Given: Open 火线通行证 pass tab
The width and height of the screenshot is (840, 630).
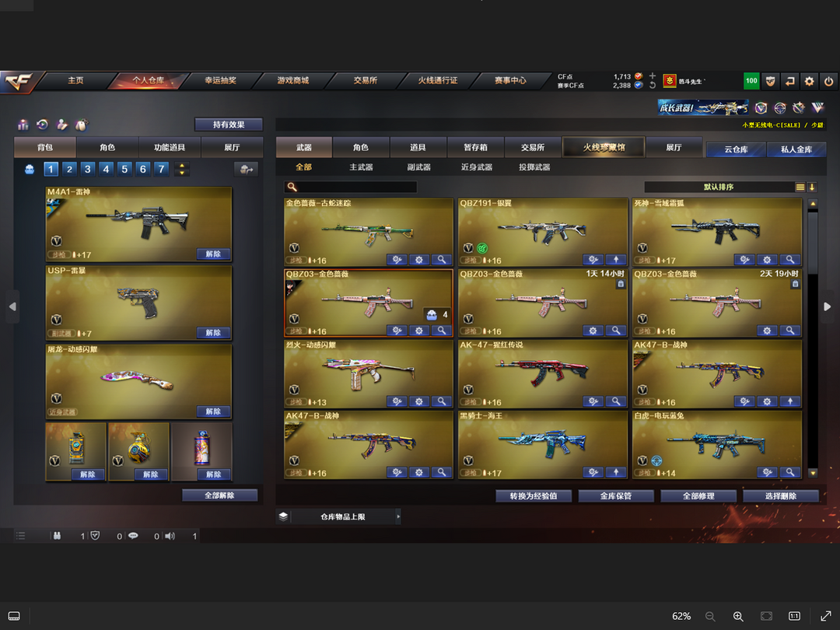Looking at the screenshot, I should coord(438,80).
